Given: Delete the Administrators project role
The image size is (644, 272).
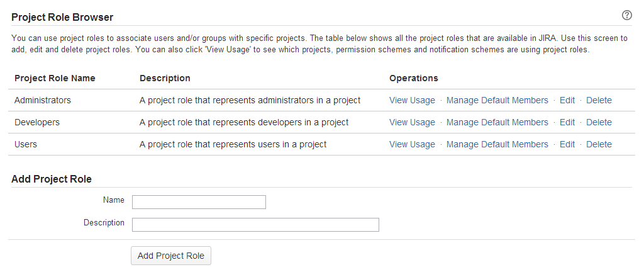Looking at the screenshot, I should click(599, 100).
